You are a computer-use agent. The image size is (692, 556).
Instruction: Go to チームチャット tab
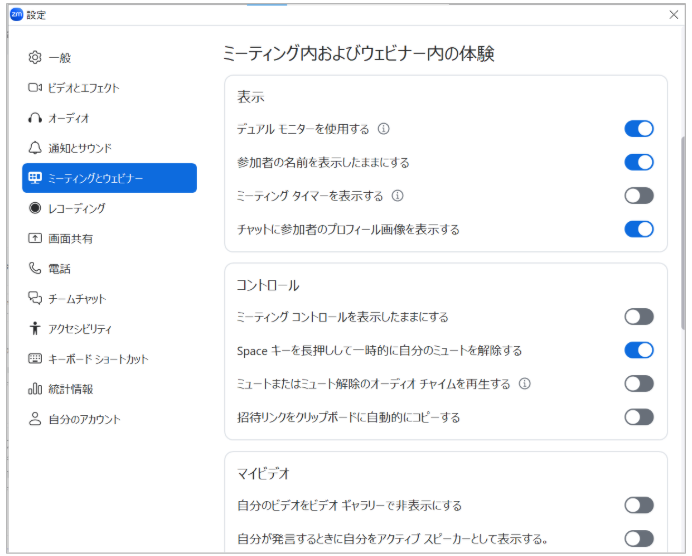(x=109, y=298)
